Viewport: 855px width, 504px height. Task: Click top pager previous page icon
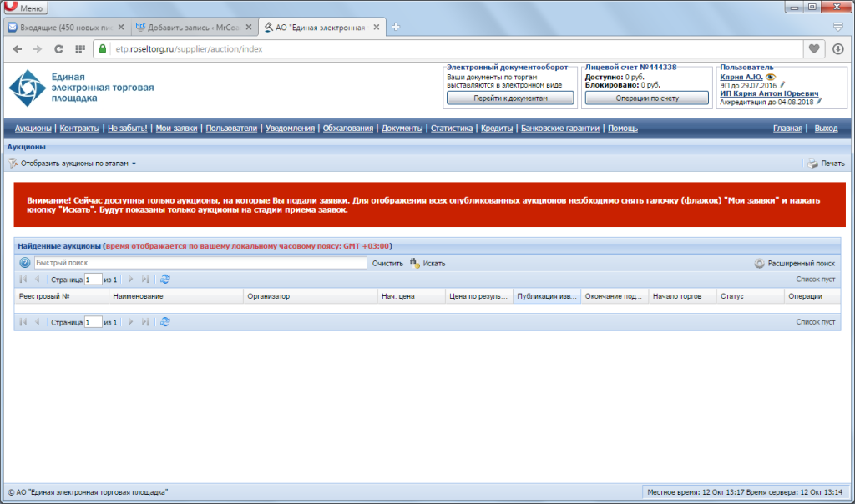coord(37,279)
